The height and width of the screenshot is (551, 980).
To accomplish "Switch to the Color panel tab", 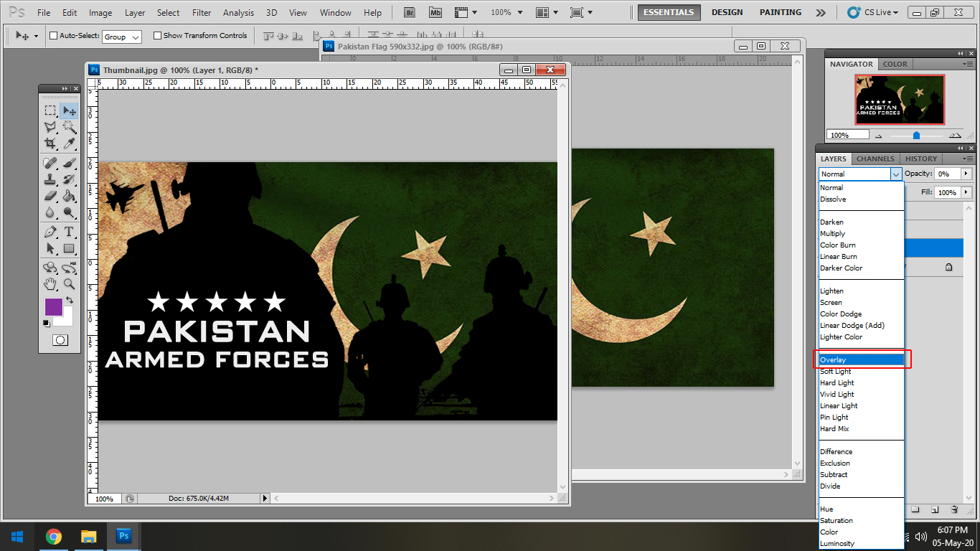I will (895, 64).
